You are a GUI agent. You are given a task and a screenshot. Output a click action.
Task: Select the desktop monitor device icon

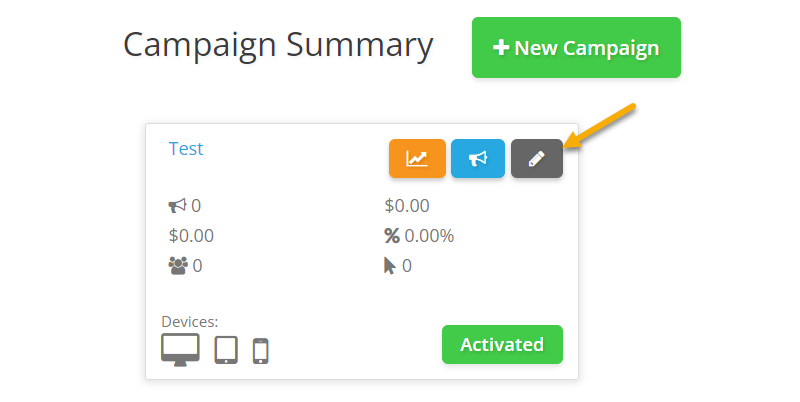(180, 350)
